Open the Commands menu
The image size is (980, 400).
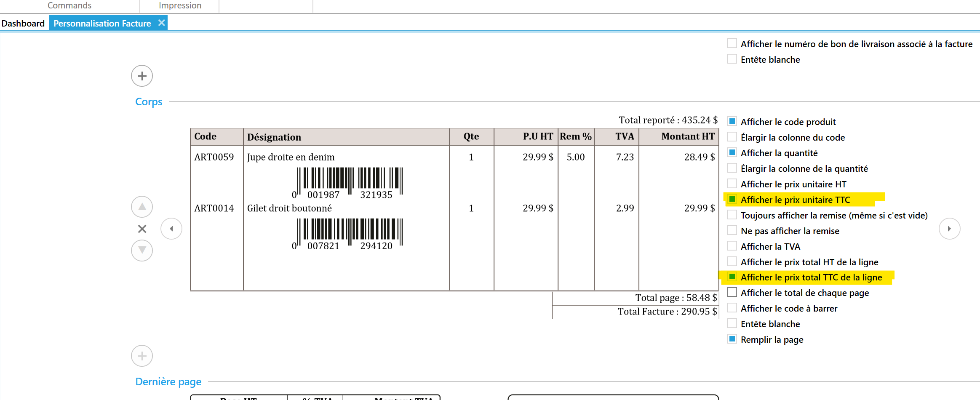[69, 5]
